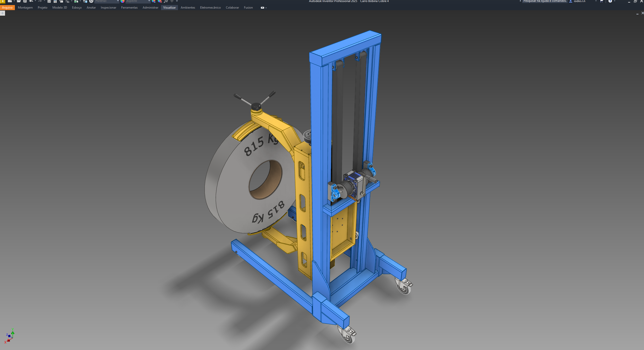Viewport: 644px width, 350px height.
Task: Click the redo arrow icon
Action: [x=40, y=1]
